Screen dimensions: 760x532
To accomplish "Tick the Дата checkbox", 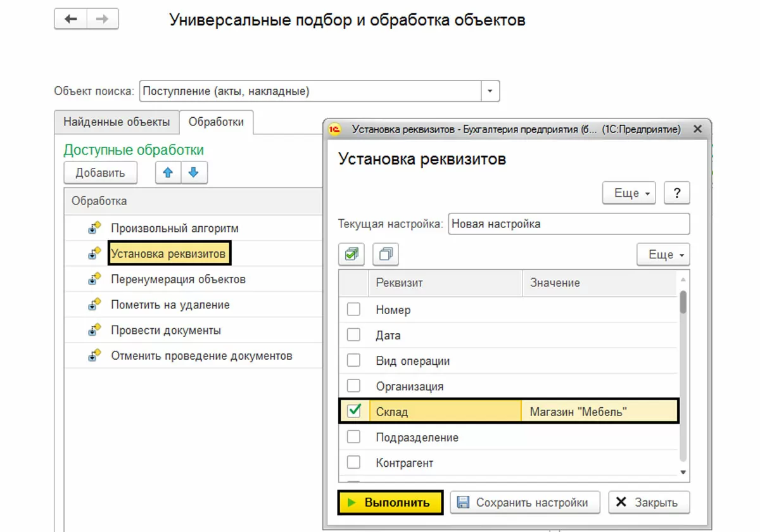I will 354,335.
